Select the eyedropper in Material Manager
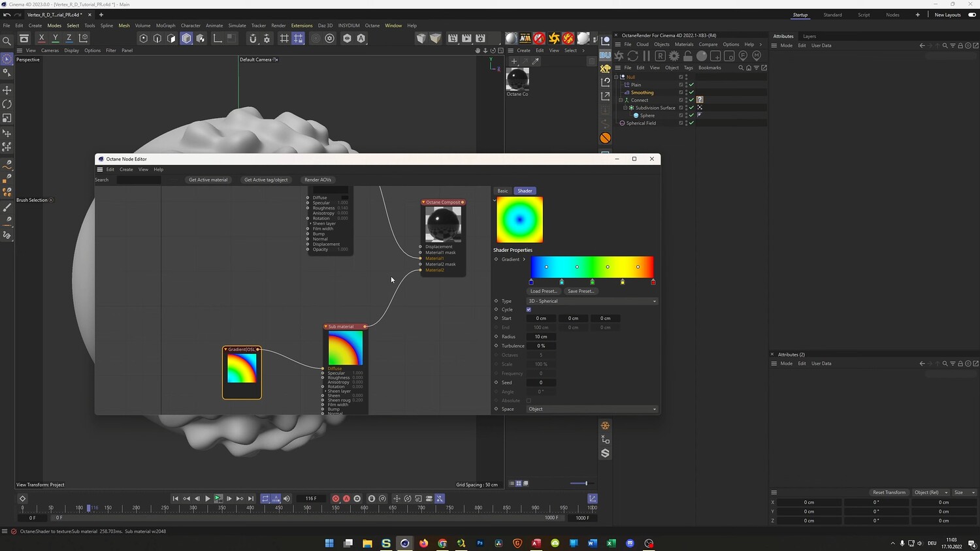980x551 pixels. pos(536,61)
